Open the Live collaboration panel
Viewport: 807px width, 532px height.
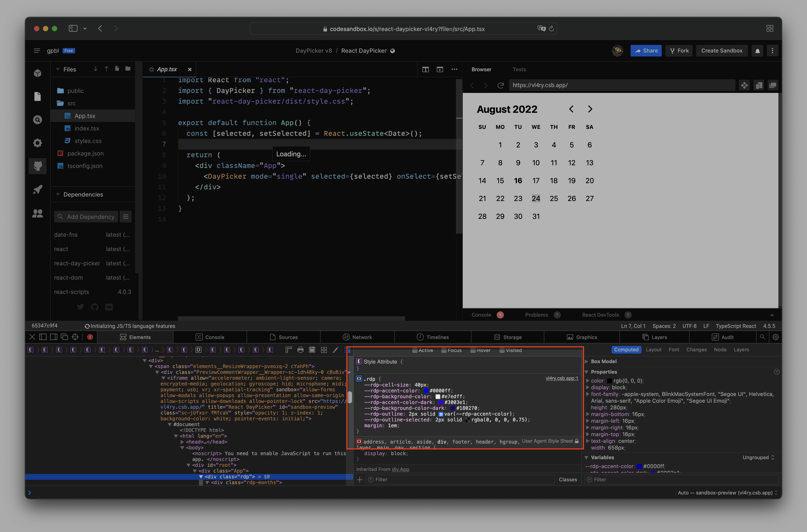point(37,213)
